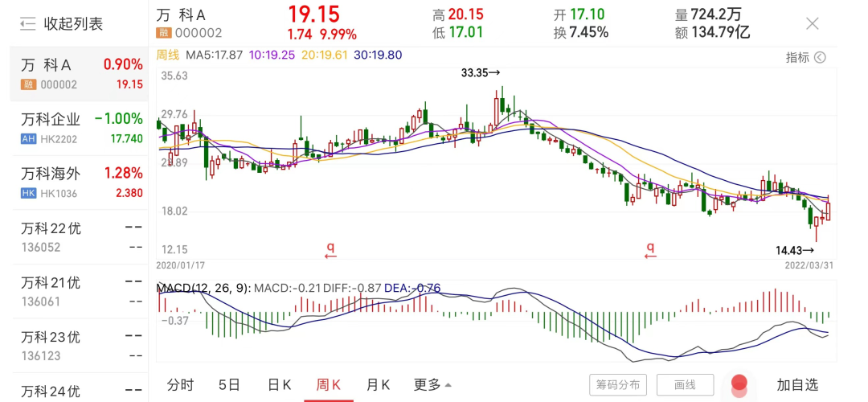Select 万科海外 HK1036 in the list
The height and width of the screenshot is (402, 868).
click(x=79, y=183)
